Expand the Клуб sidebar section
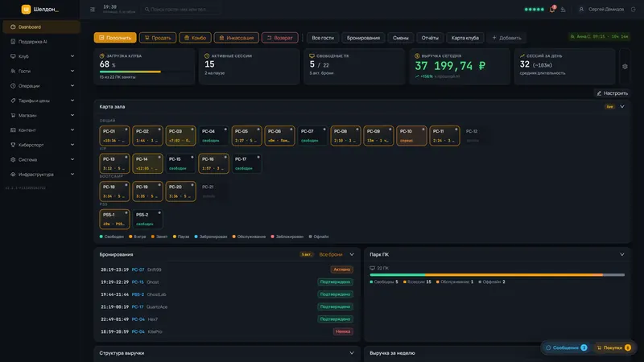The image size is (644, 362). 41,56
